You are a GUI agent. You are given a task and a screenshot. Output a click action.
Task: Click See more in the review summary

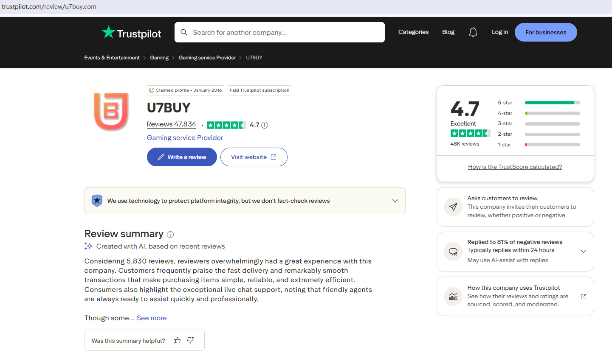[152, 318]
